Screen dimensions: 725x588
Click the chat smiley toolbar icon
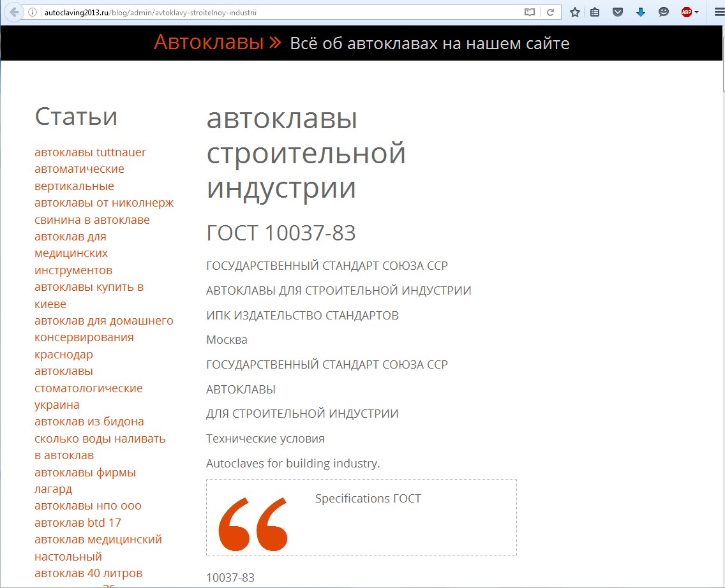tap(664, 13)
